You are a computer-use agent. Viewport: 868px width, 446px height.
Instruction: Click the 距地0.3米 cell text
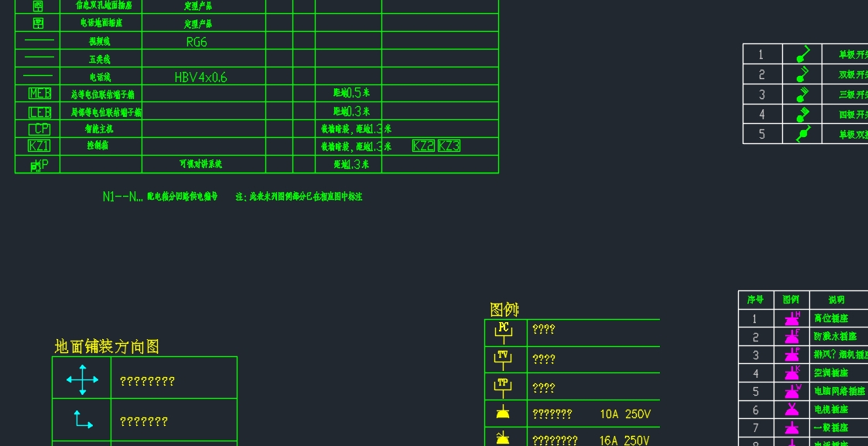[x=351, y=111]
